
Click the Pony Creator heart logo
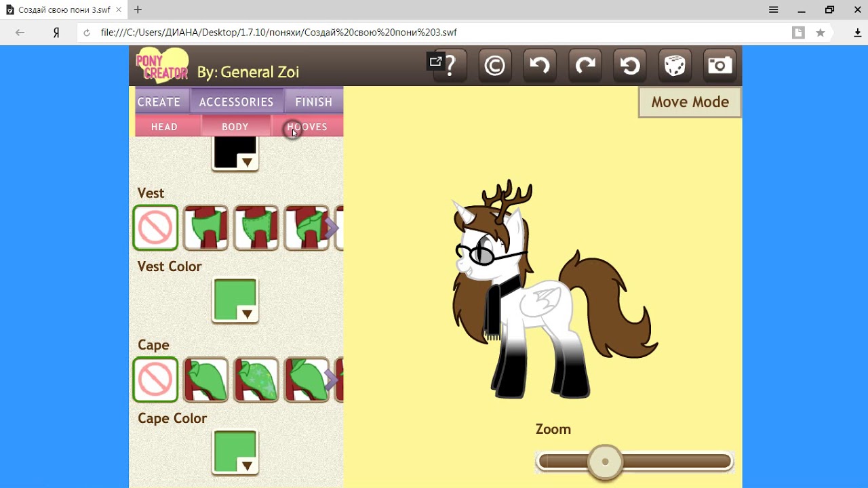tap(162, 66)
